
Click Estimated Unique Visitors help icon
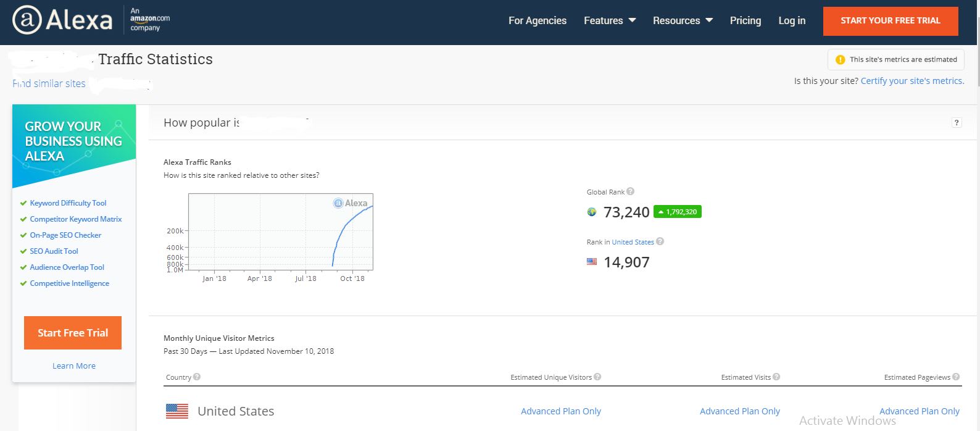point(597,377)
